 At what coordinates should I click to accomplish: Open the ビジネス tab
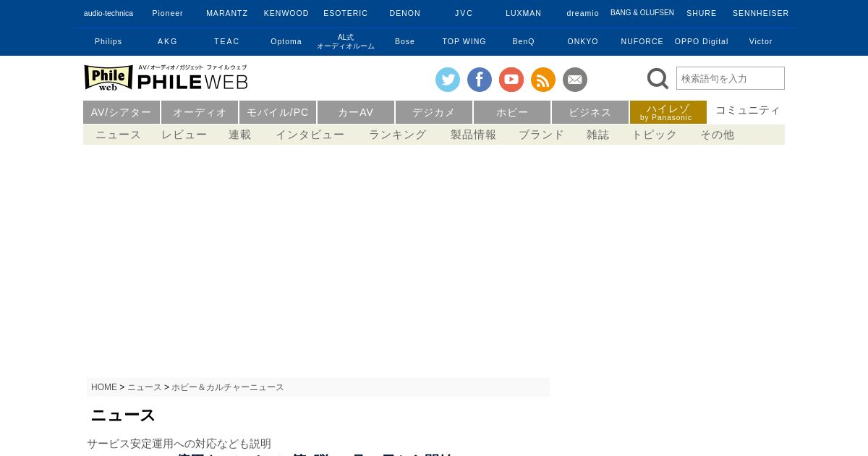pos(590,112)
